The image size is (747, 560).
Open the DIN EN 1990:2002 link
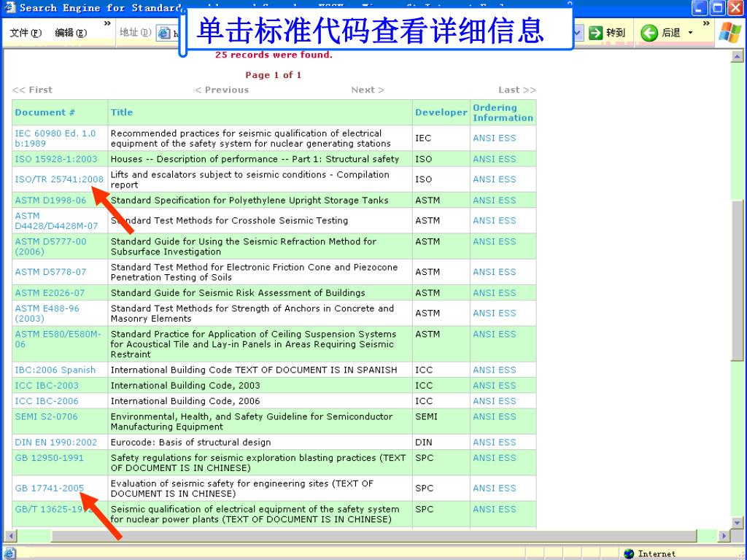click(x=56, y=443)
